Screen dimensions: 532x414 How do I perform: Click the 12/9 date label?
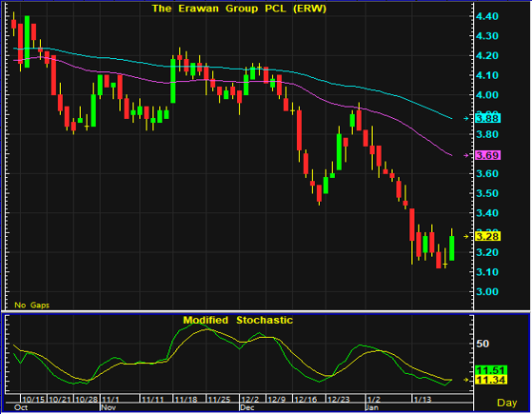(277, 399)
